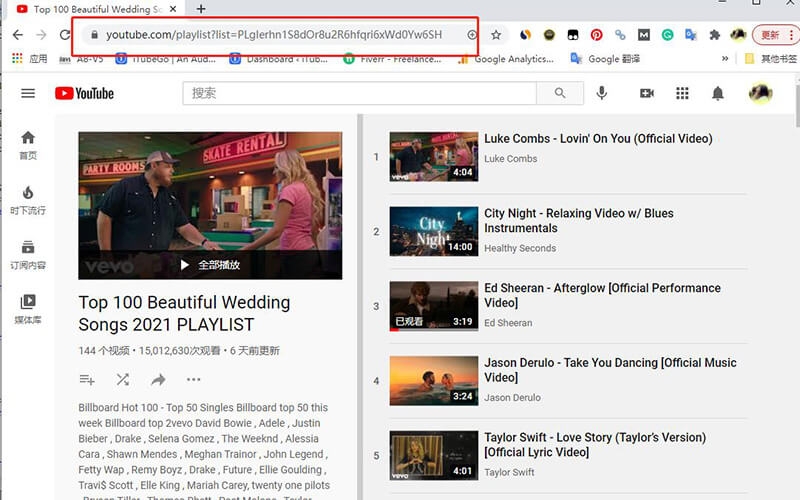Toggle the YouTube hamburger guide menu

point(28,93)
